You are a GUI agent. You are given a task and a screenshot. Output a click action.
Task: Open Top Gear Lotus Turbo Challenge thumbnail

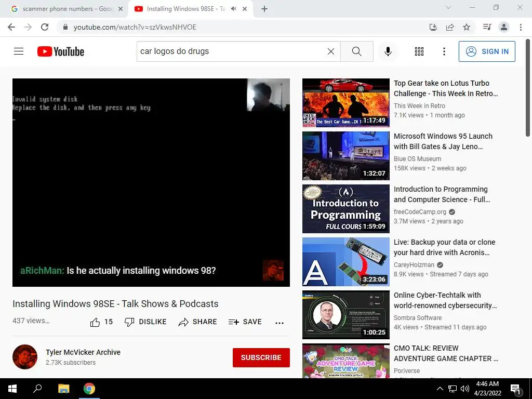(345, 103)
